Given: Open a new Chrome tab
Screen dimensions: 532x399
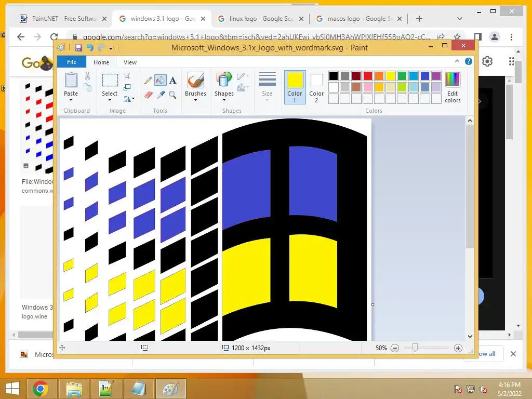Looking at the screenshot, I should (x=419, y=19).
